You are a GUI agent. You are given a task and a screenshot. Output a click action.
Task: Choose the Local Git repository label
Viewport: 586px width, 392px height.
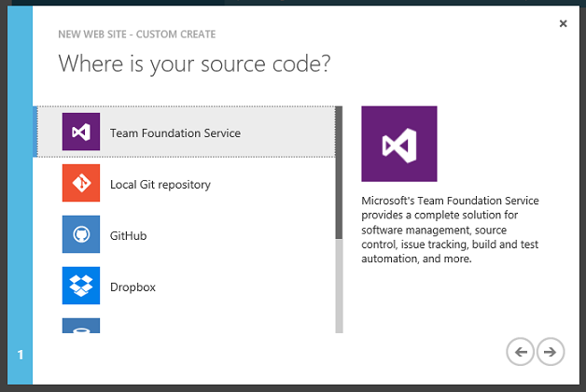160,185
